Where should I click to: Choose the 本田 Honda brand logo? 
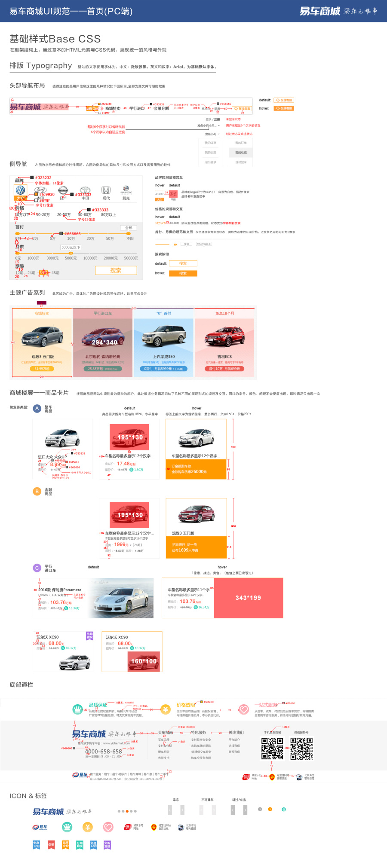point(40,190)
